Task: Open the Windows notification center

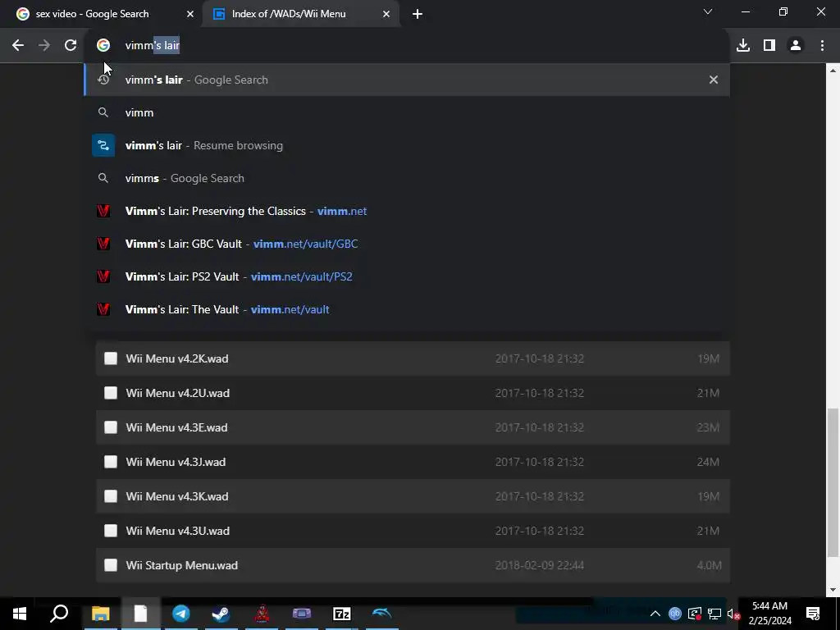Action: pyautogui.click(x=813, y=614)
